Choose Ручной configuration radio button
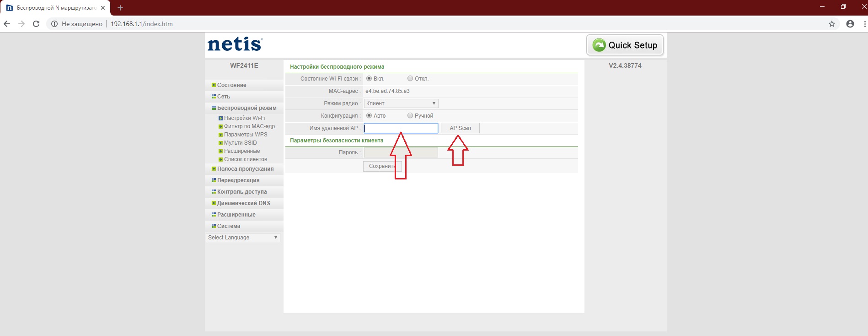Image resolution: width=868 pixels, height=336 pixels. (x=410, y=116)
